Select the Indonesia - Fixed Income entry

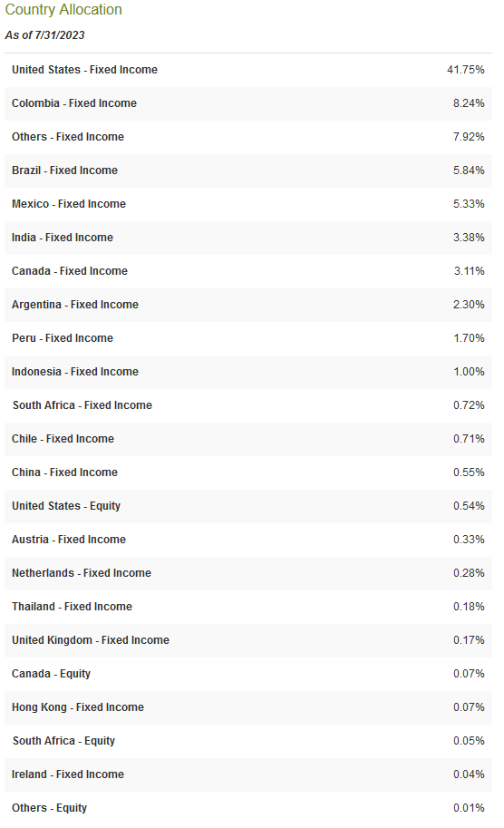(x=248, y=372)
